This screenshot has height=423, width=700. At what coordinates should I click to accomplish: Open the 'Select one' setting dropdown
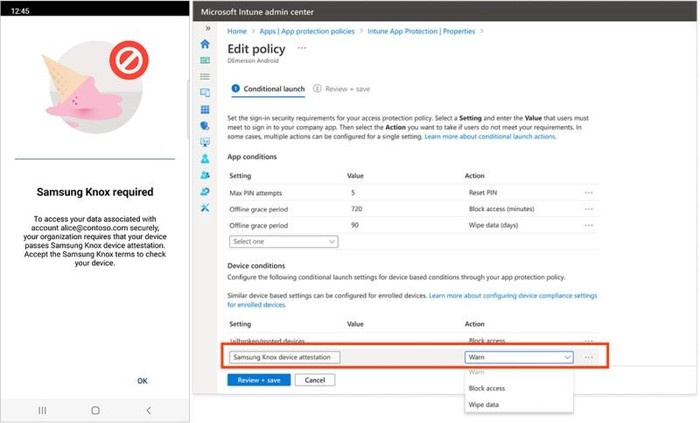(x=283, y=241)
